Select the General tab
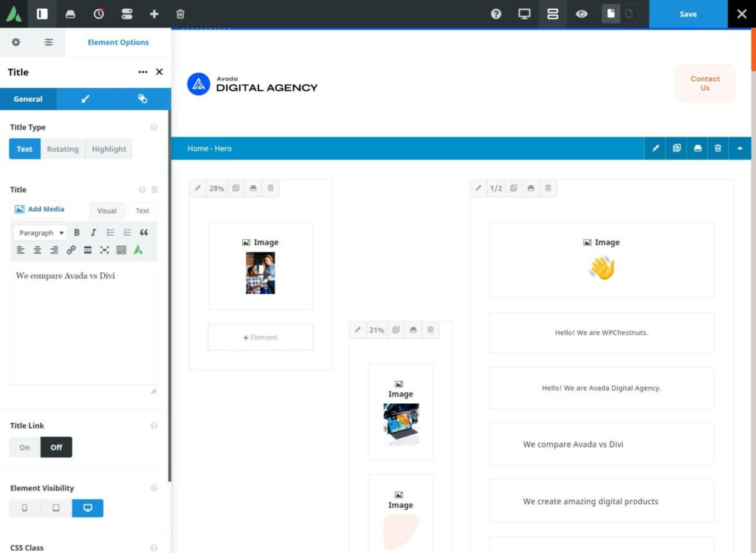 pyautogui.click(x=28, y=99)
